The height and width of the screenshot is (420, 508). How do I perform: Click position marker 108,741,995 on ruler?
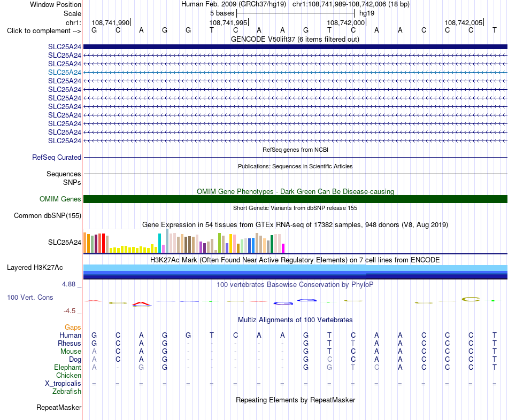click(228, 22)
